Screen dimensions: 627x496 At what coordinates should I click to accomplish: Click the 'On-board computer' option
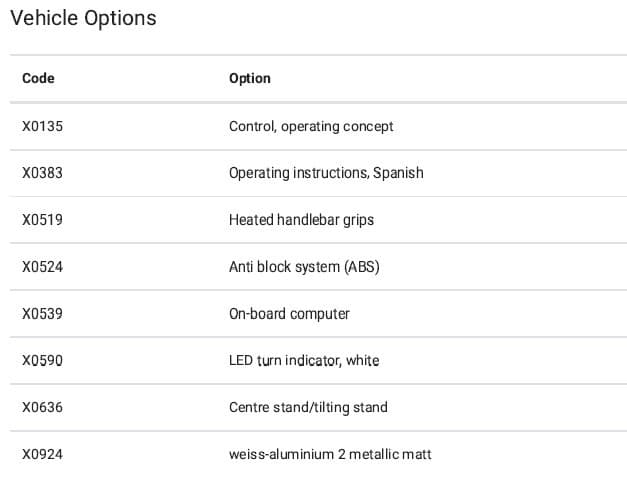point(289,314)
